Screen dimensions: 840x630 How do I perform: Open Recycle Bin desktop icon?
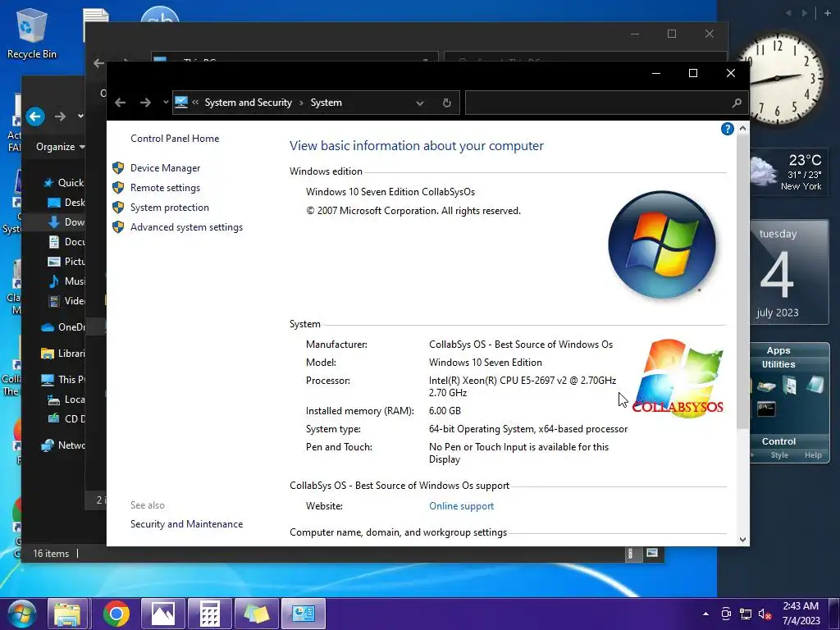click(32, 34)
